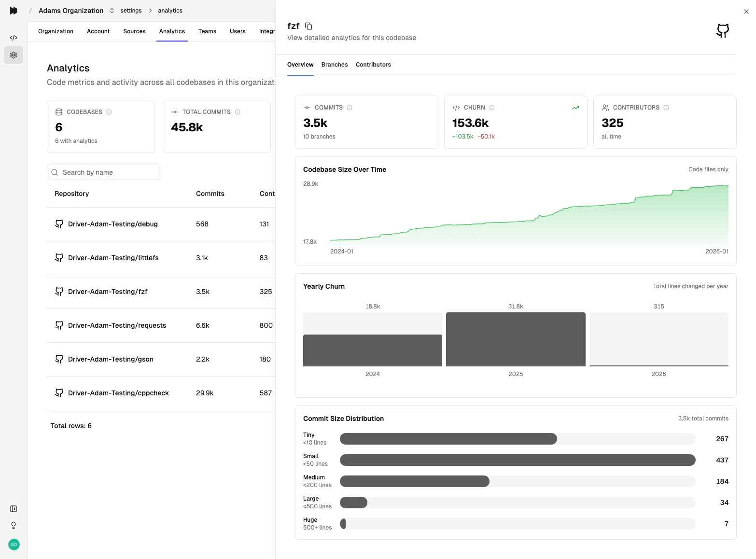
Task: Click the search by name field
Action: pyautogui.click(x=103, y=172)
